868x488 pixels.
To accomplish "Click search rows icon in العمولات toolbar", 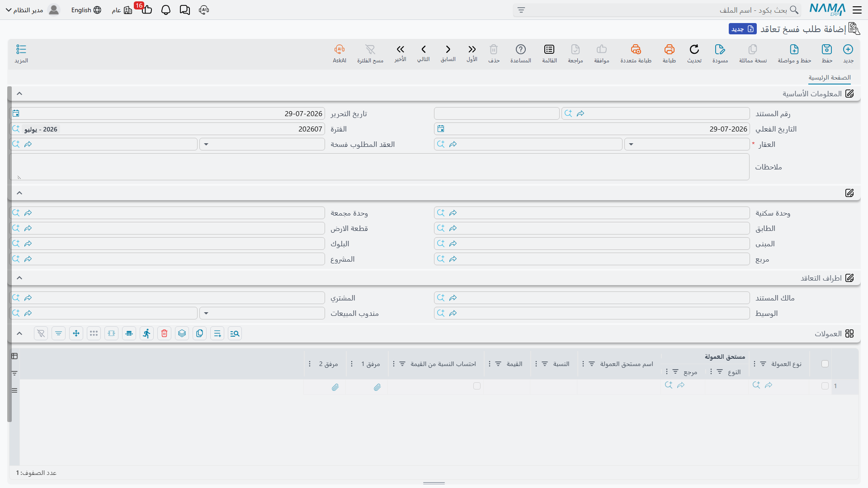I will (x=235, y=333).
